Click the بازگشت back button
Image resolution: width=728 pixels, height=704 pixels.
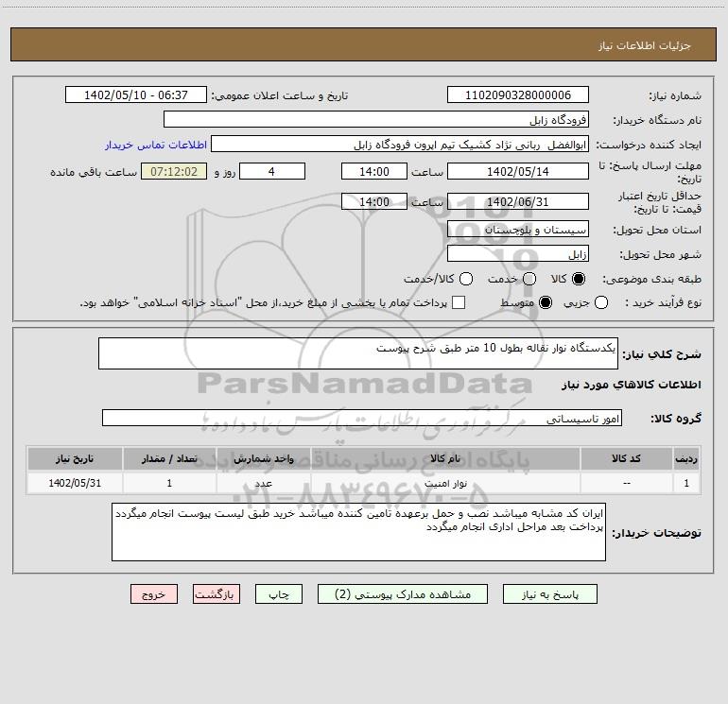pyautogui.click(x=217, y=594)
